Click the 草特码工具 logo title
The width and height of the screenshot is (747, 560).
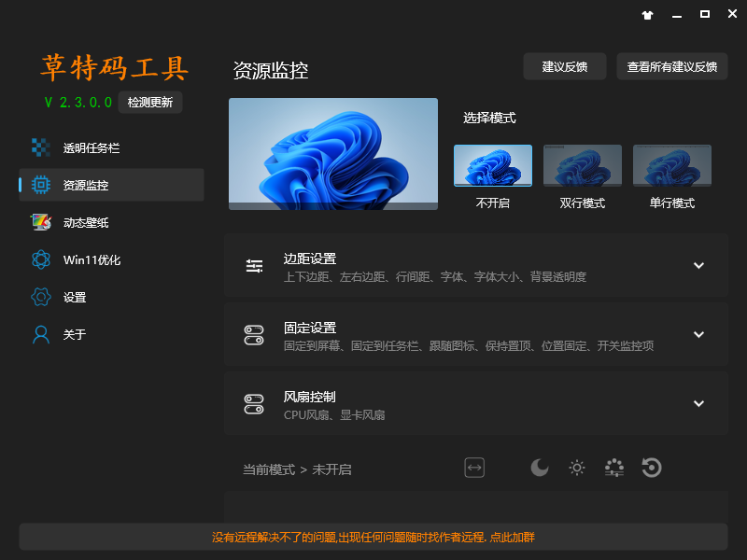(114, 68)
